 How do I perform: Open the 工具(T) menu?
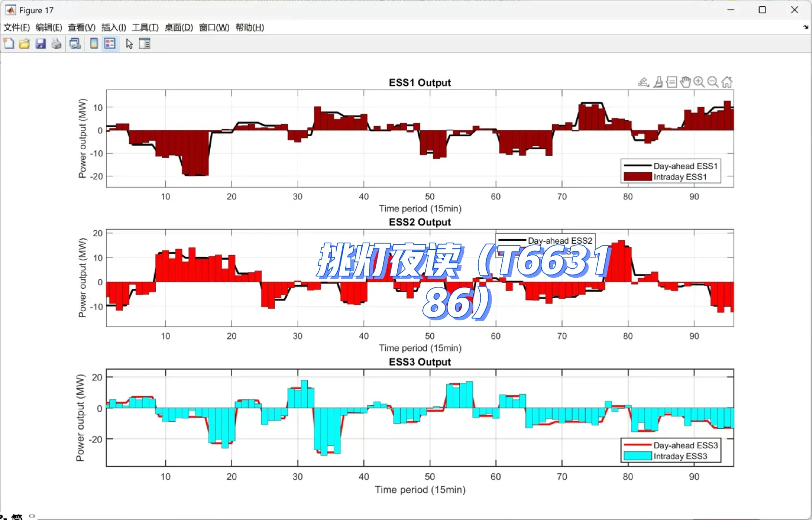coord(145,27)
